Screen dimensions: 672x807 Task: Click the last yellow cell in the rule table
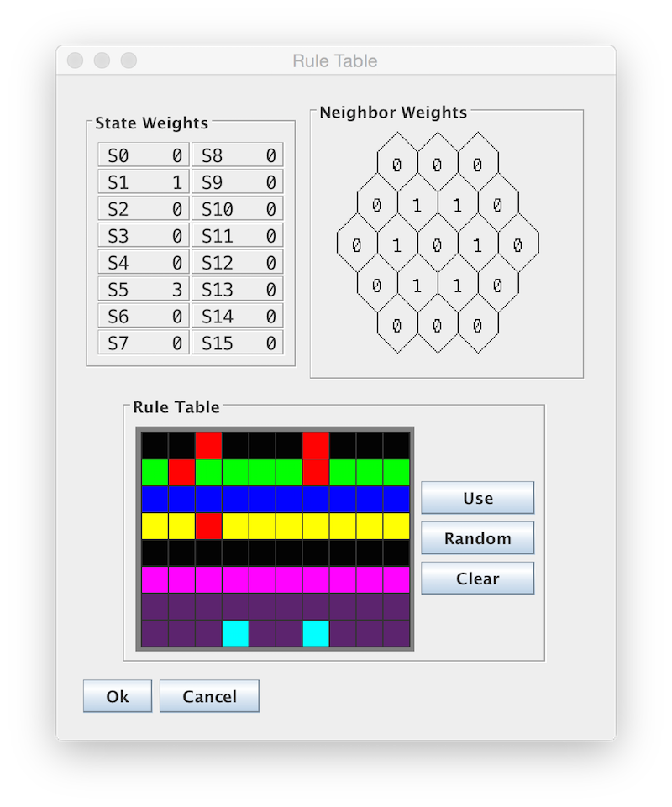point(396,526)
